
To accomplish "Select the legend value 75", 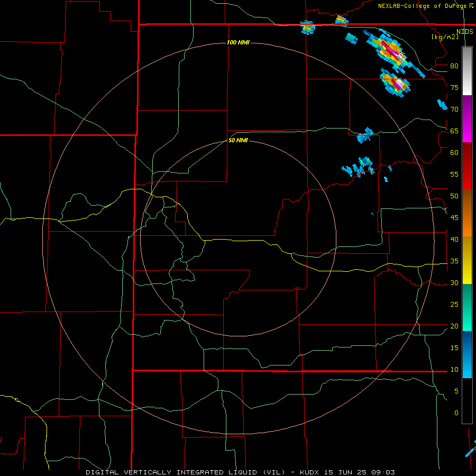I will (x=454, y=88).
